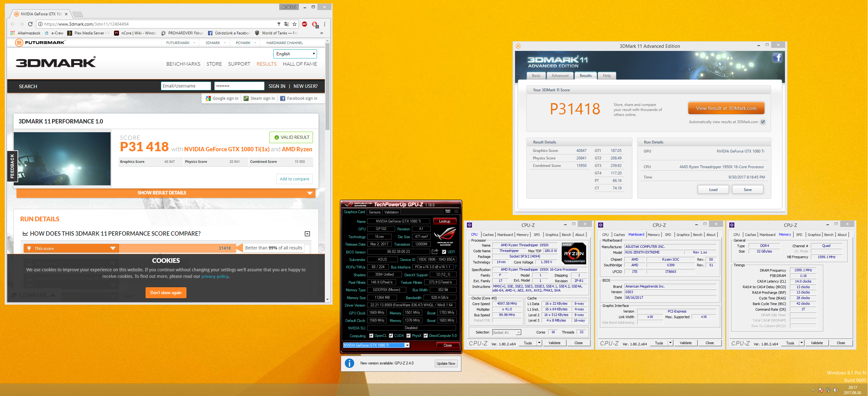Open the Chrome three-dot menu

325,24
